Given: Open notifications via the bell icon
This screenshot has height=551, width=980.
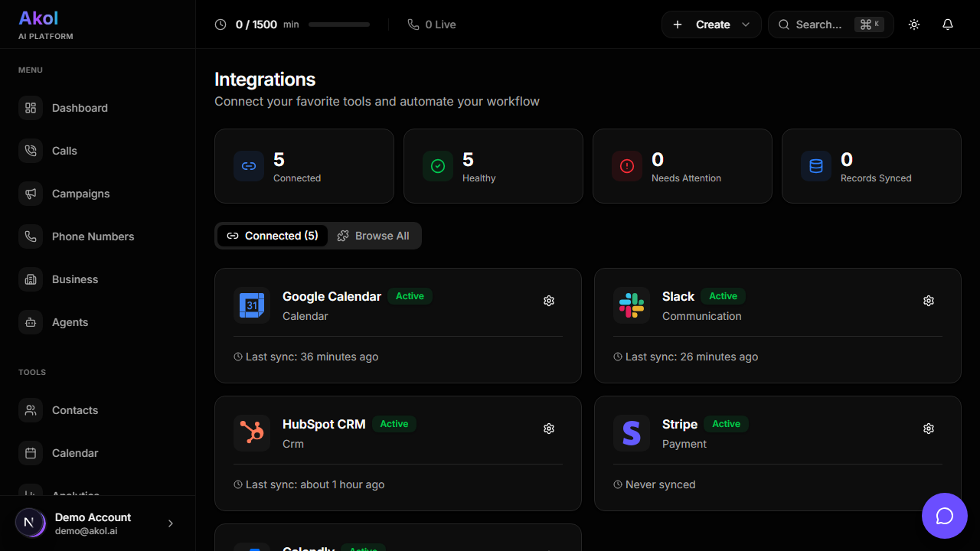Looking at the screenshot, I should 947,24.
